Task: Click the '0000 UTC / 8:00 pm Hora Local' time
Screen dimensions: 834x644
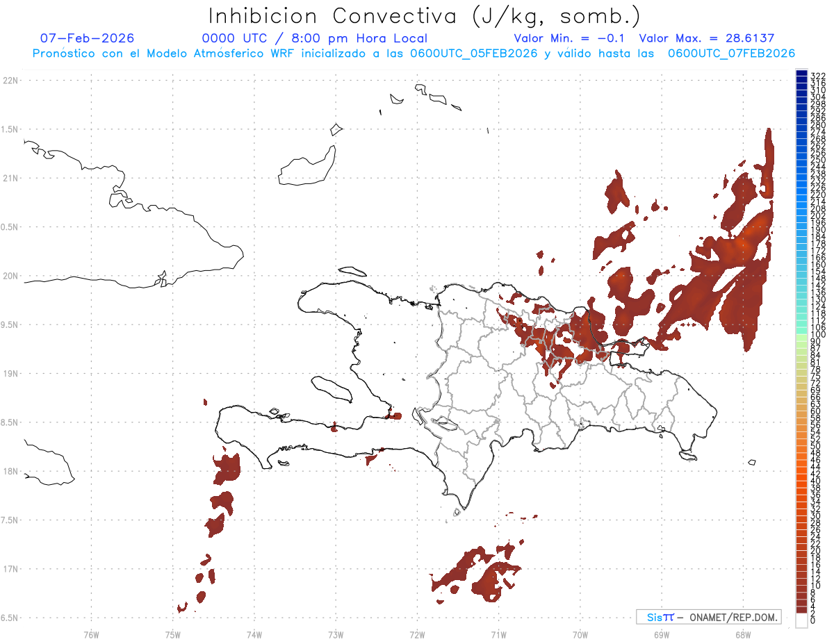Action: point(315,38)
